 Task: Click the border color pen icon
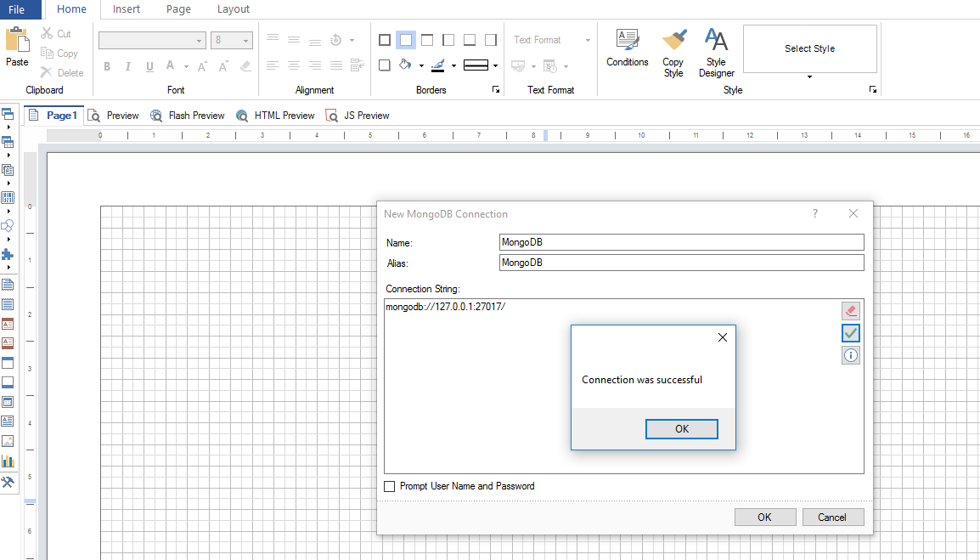437,65
